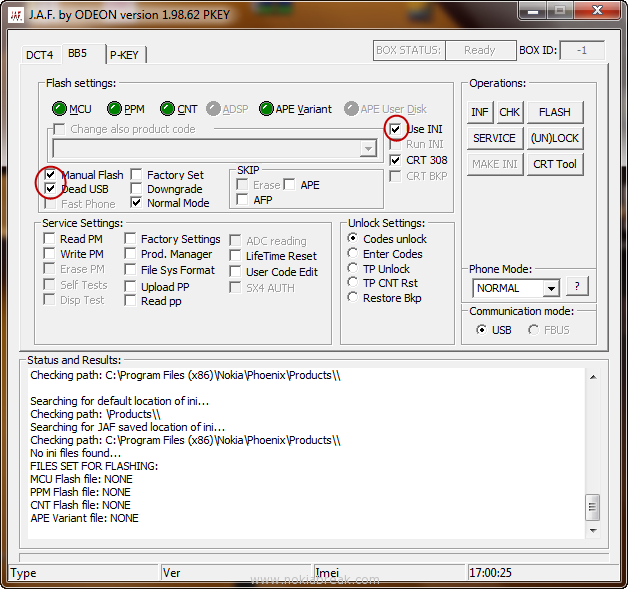Click the 'PPM Flash file: NONE' log line
Image resolution: width=628 pixels, height=589 pixels.
click(x=80, y=492)
